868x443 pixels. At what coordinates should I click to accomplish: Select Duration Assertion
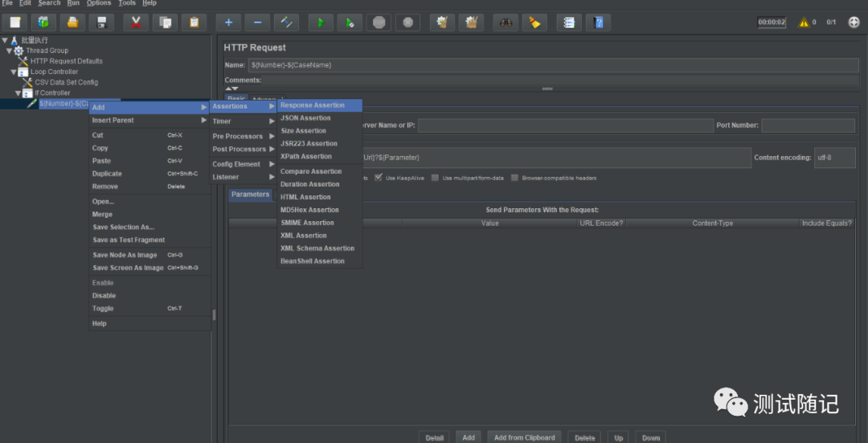pyautogui.click(x=319, y=184)
